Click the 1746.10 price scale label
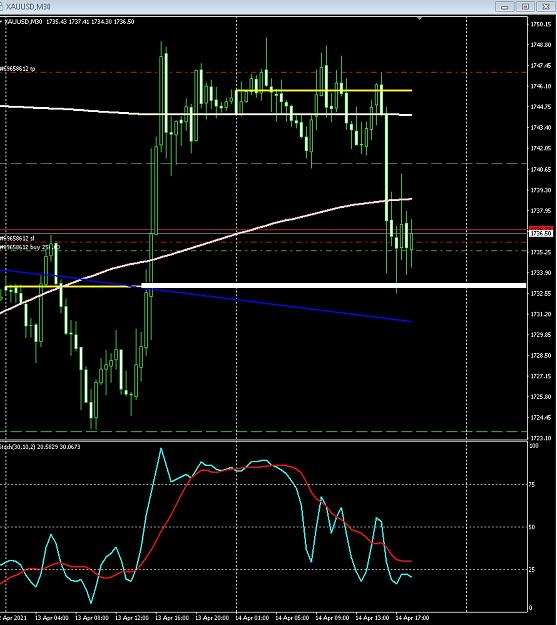The height and width of the screenshot is (625, 557). [x=541, y=86]
